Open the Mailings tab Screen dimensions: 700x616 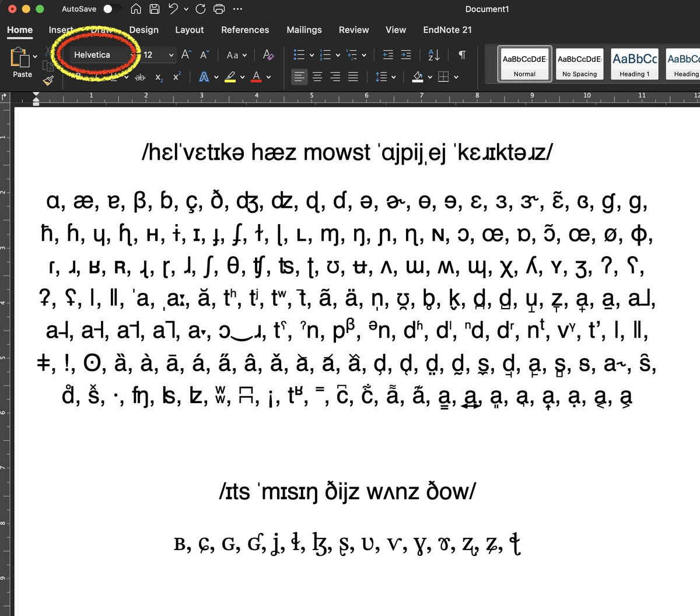304,30
